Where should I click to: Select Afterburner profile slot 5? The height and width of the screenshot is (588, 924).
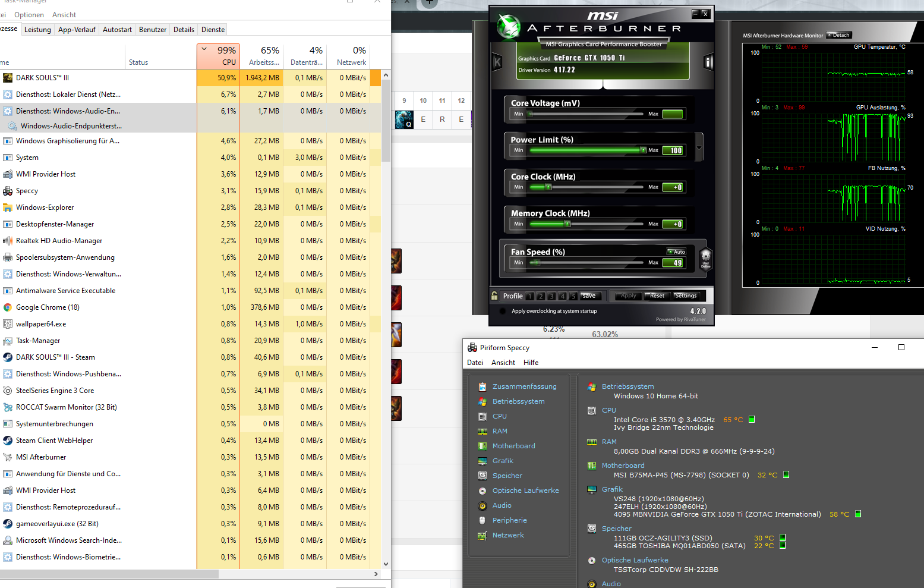point(573,296)
